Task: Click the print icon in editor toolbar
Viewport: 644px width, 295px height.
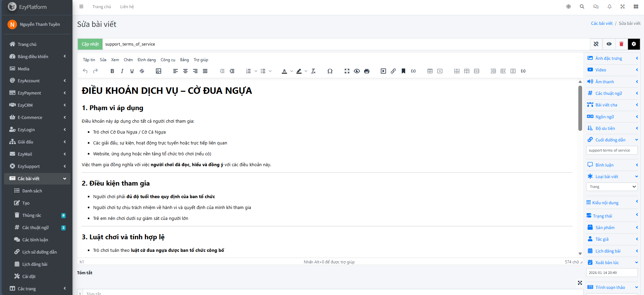Action: pos(367,71)
